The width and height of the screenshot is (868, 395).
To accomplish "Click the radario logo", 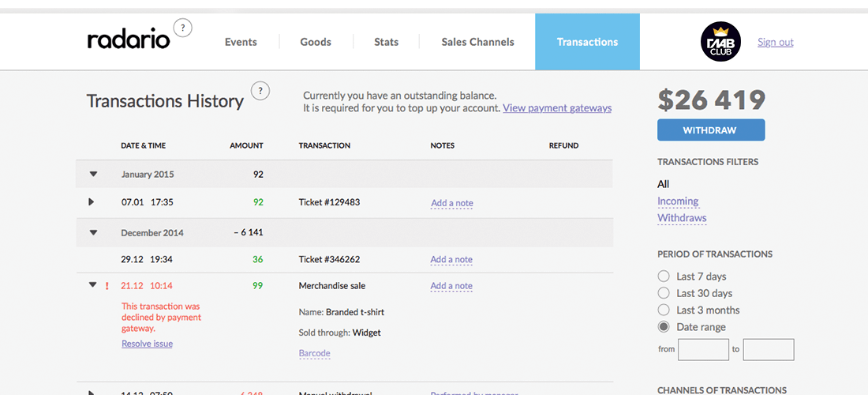I will [x=129, y=41].
